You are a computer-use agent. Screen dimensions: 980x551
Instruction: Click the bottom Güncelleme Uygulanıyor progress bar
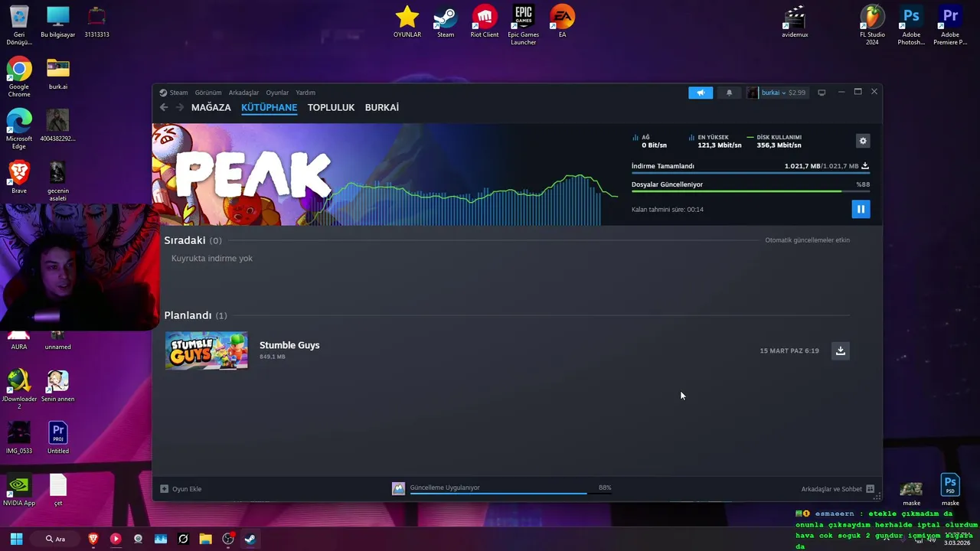511,494
